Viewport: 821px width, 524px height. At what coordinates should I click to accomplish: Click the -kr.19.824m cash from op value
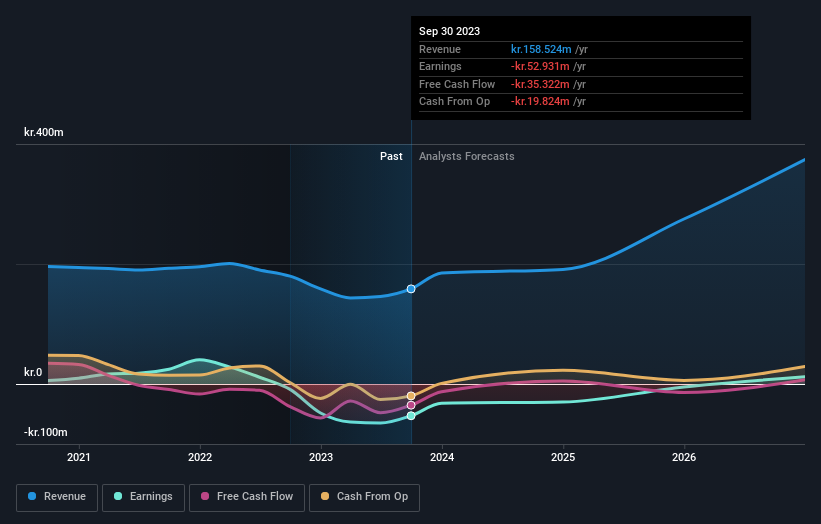click(540, 102)
